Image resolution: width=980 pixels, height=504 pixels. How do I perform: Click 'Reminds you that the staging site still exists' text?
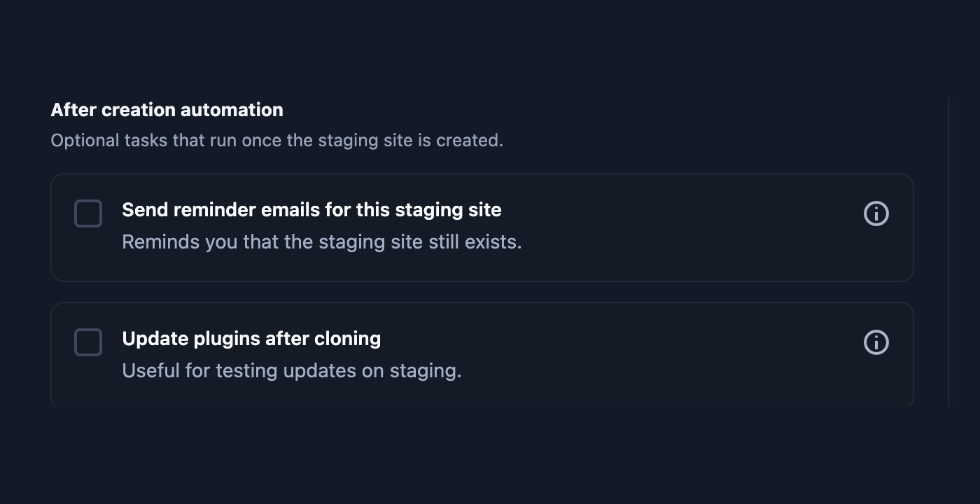[x=322, y=242]
